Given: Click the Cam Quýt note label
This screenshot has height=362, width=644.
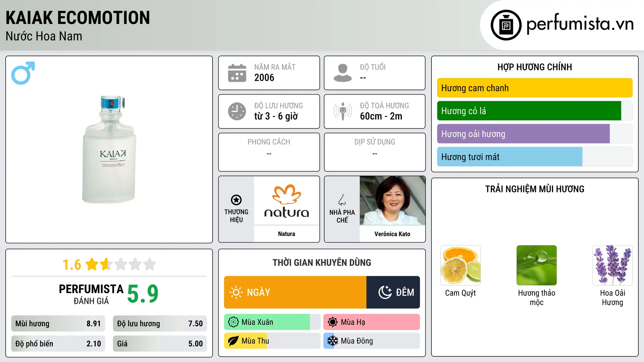Looking at the screenshot, I should (460, 293).
